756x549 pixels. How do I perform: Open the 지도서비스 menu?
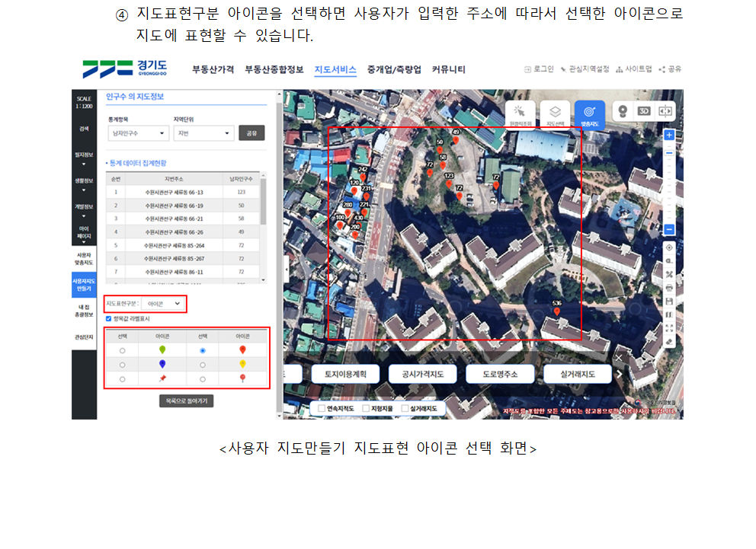pos(335,70)
